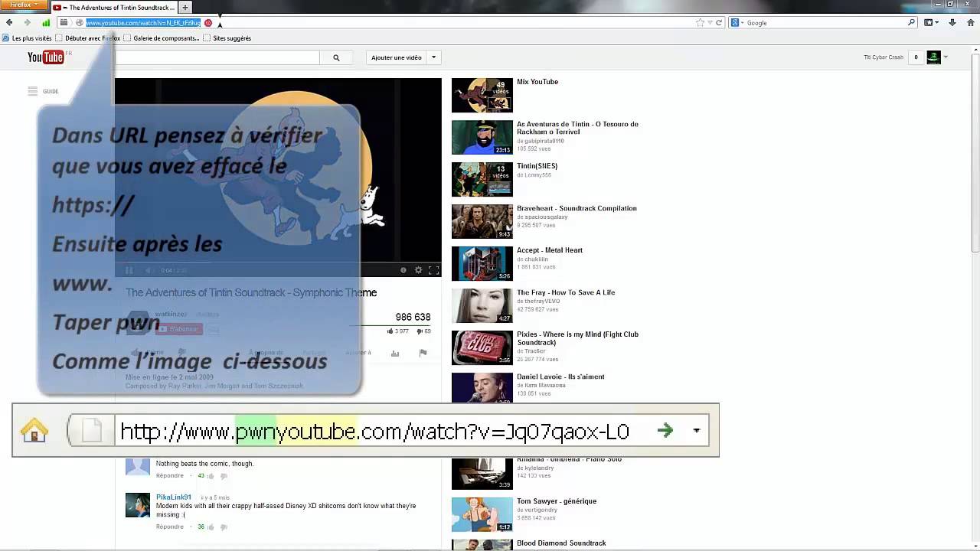
Task: Click the YouTube search input field
Action: pos(217,57)
